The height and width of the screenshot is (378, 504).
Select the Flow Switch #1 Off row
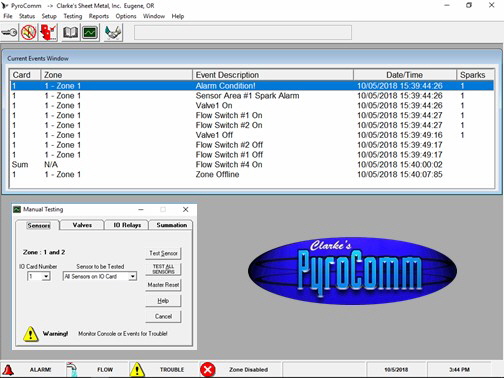(252, 155)
